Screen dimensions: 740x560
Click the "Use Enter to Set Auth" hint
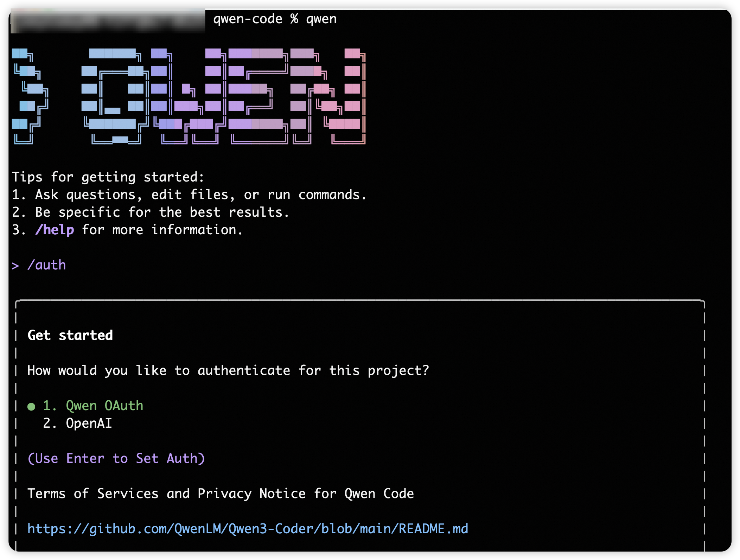coord(116,459)
